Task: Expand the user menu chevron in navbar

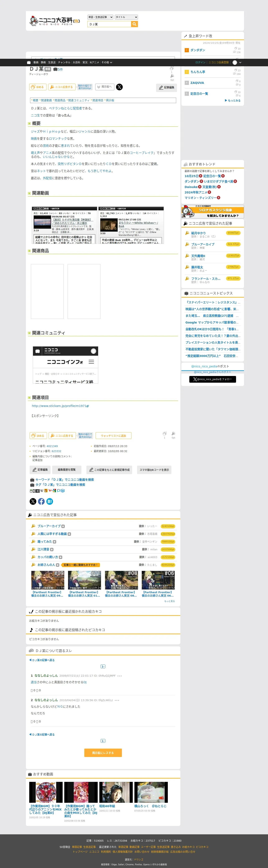Action: point(240,62)
